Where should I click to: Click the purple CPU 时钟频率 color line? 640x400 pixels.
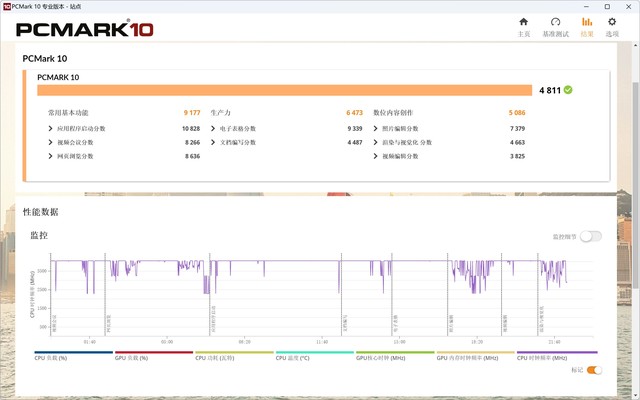pos(557,352)
